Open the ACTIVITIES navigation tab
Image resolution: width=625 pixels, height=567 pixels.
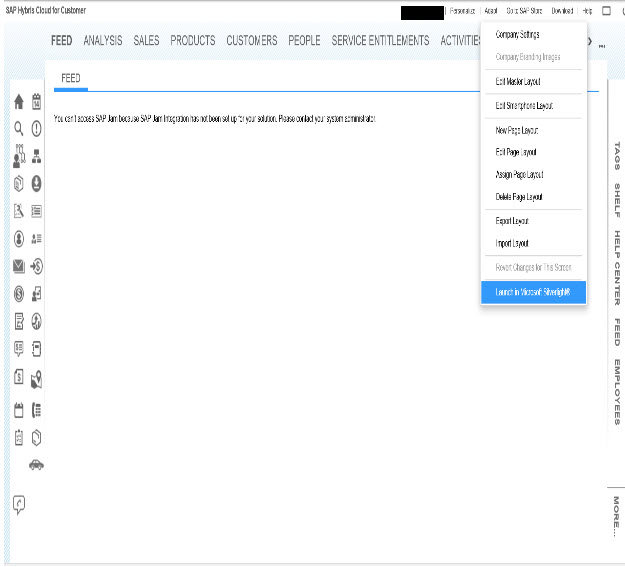[x=460, y=41]
